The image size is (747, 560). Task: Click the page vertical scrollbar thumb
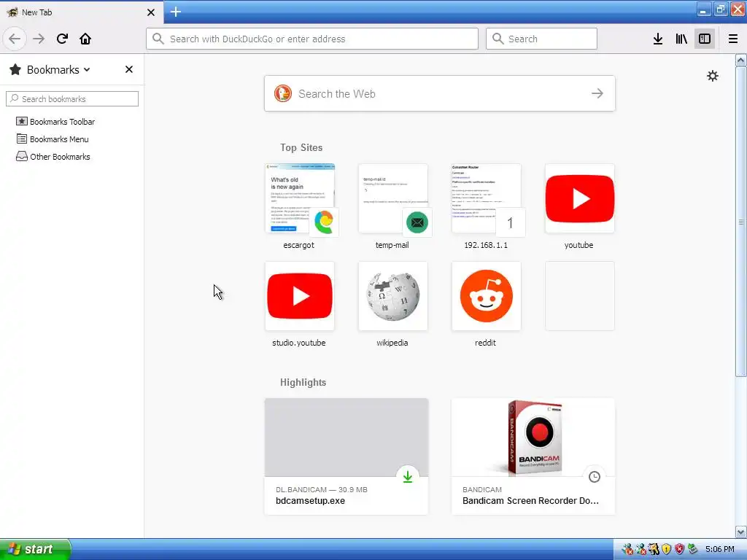741,222
